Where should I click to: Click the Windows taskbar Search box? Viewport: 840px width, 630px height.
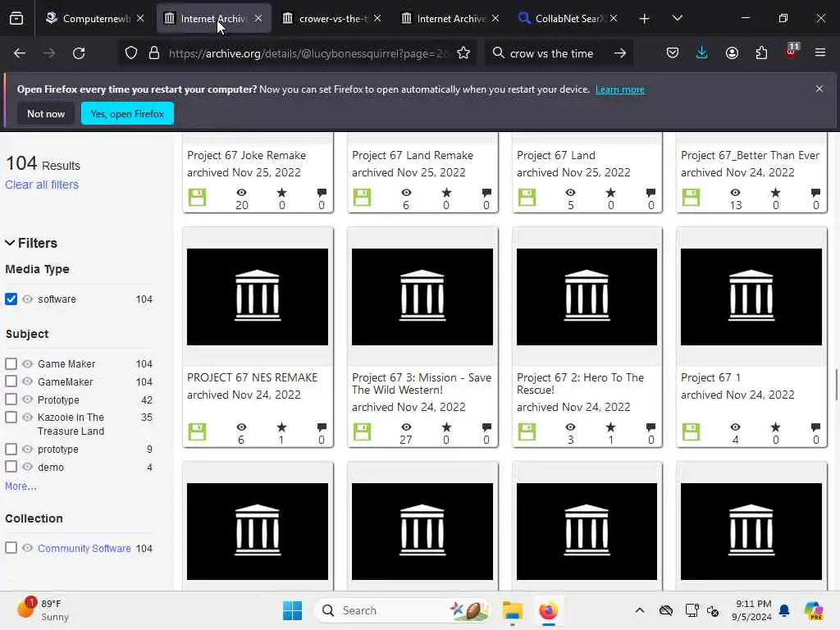[402, 610]
